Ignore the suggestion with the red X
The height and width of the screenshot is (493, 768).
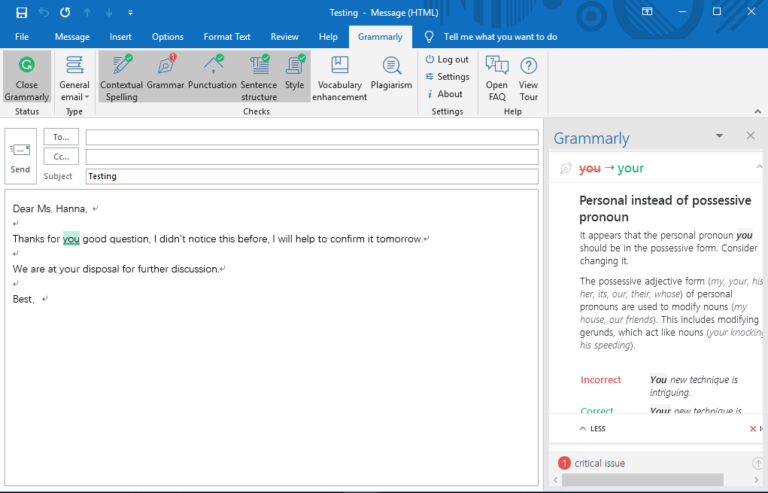point(753,429)
